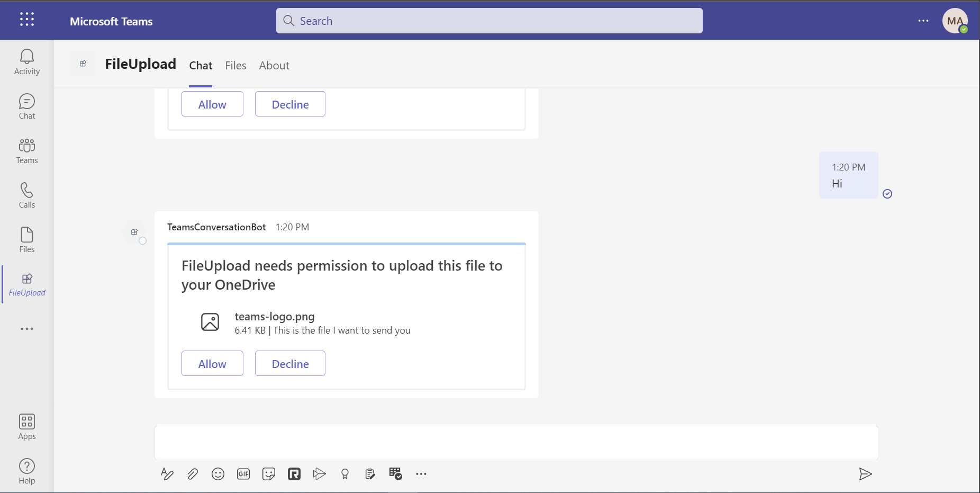Open the Files section in the sidebar
Viewport: 980px width, 493px height.
pos(26,237)
